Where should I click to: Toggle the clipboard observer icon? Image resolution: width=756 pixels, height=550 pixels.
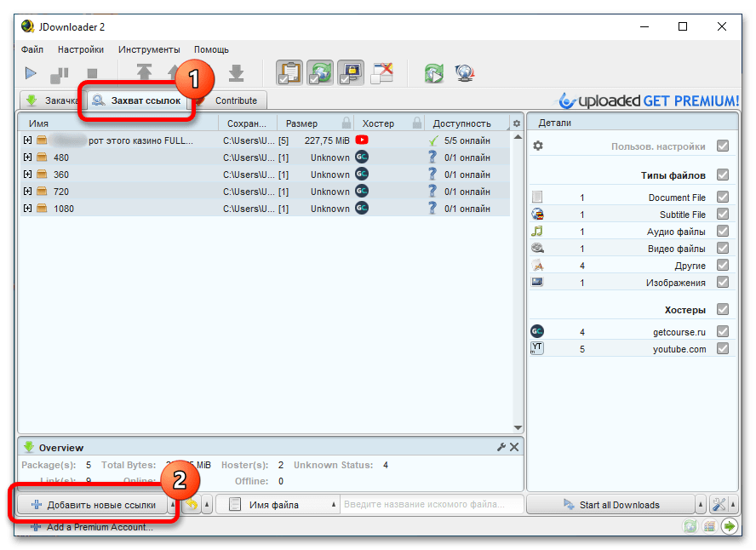289,72
